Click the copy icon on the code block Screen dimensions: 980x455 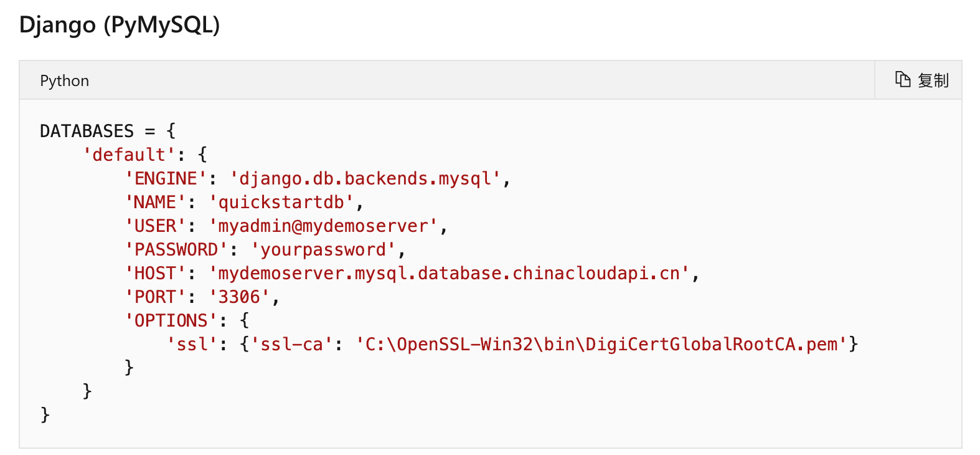pyautogui.click(x=903, y=80)
